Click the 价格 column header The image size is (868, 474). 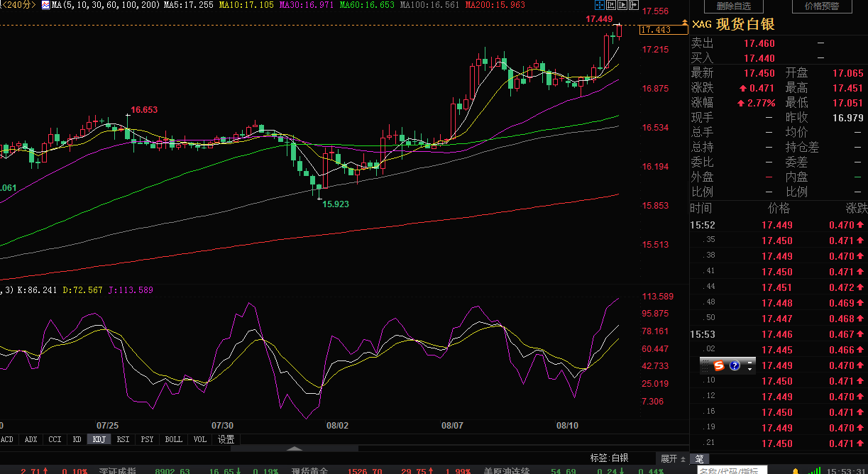(779, 209)
